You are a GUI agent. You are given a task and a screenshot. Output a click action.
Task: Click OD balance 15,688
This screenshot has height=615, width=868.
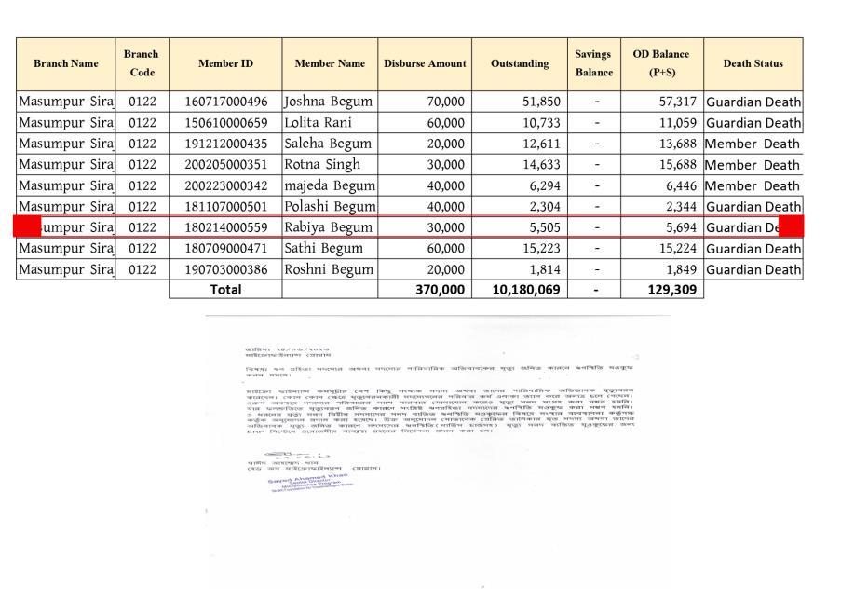pos(678,165)
